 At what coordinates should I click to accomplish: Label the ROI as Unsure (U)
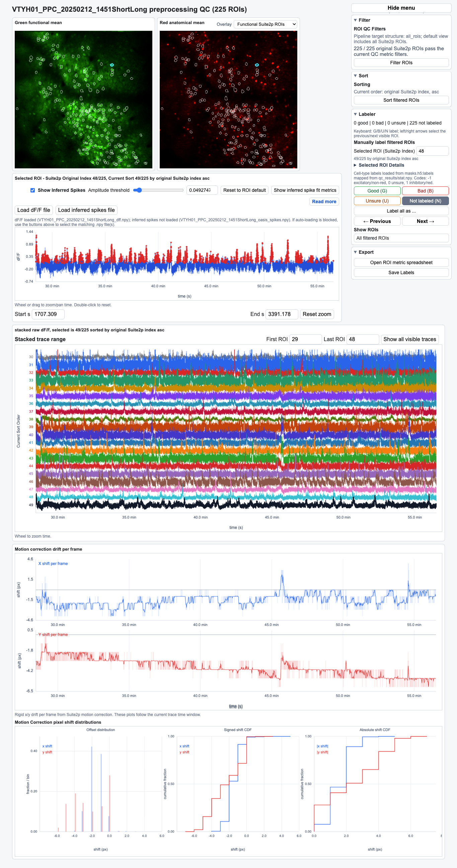point(377,201)
